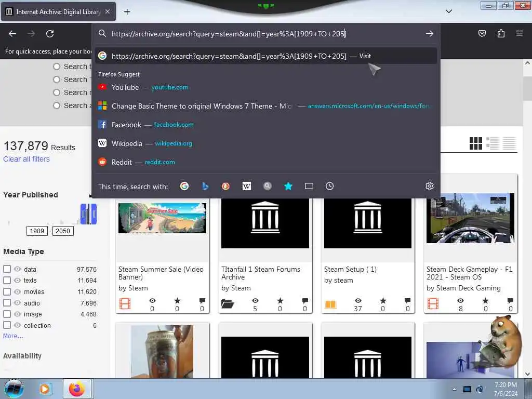Check the image media type checkbox

pyautogui.click(x=7, y=314)
